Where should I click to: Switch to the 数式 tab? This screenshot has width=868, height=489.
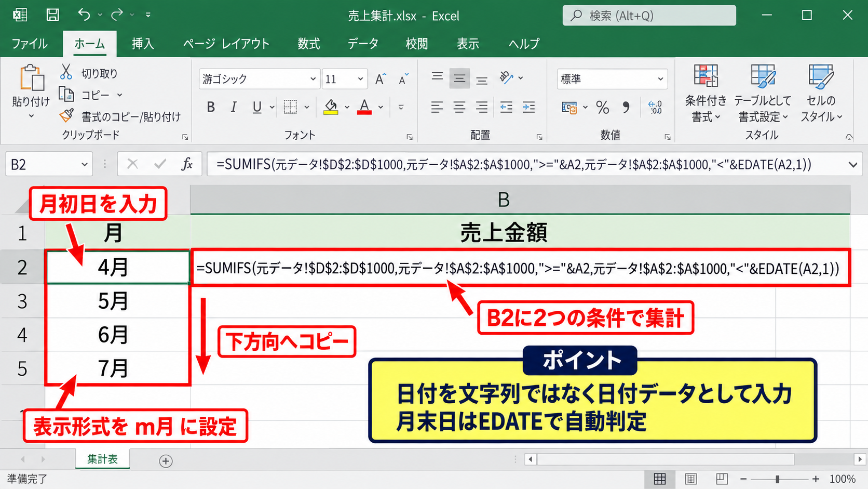(309, 44)
